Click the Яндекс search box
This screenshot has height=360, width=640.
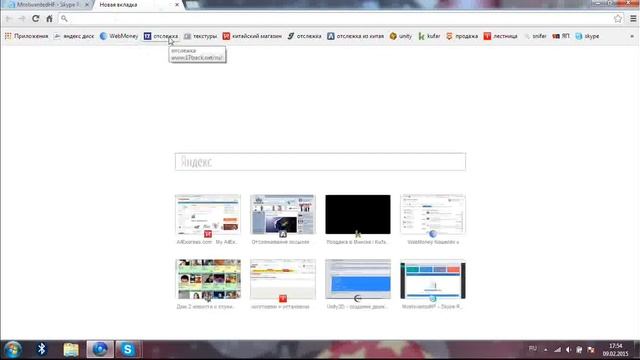(x=320, y=162)
